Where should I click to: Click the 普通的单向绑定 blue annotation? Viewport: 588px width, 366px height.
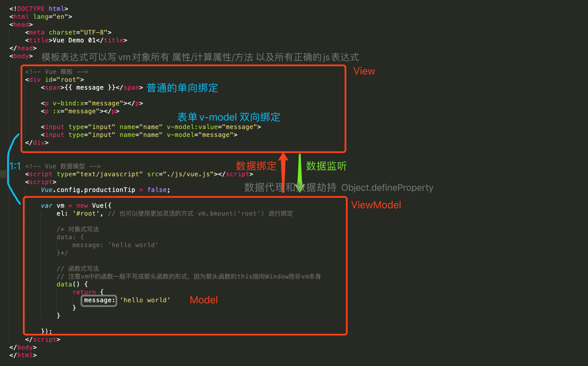[x=182, y=88]
